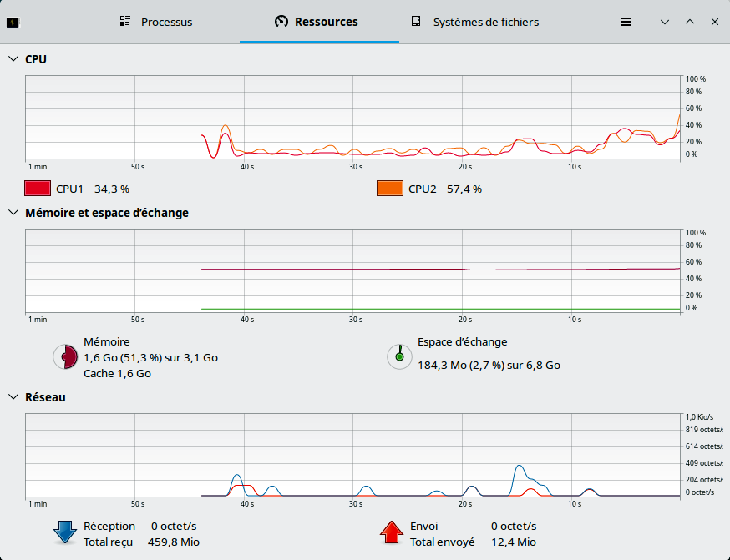The width and height of the screenshot is (730, 560).
Task: Click the system monitor app icon
Action: click(13, 22)
